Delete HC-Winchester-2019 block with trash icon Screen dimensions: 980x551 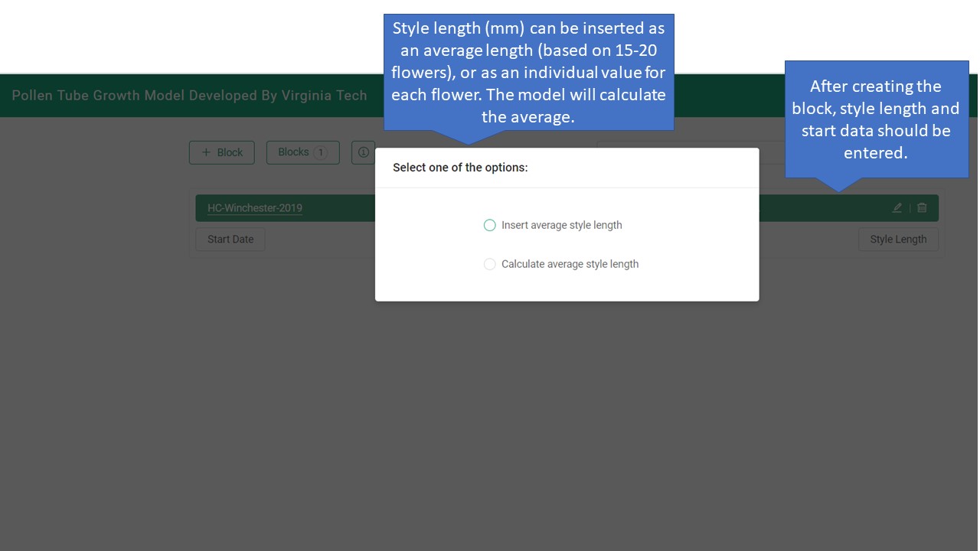pyautogui.click(x=922, y=207)
